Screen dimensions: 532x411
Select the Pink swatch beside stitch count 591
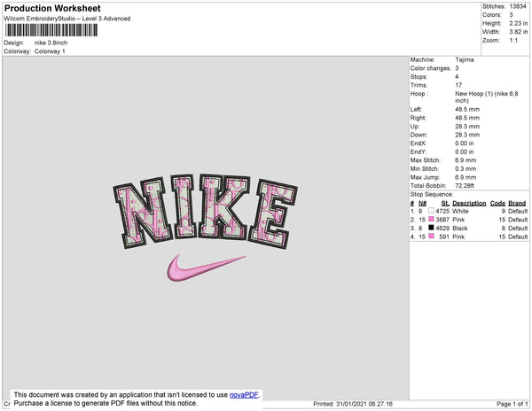[431, 237]
